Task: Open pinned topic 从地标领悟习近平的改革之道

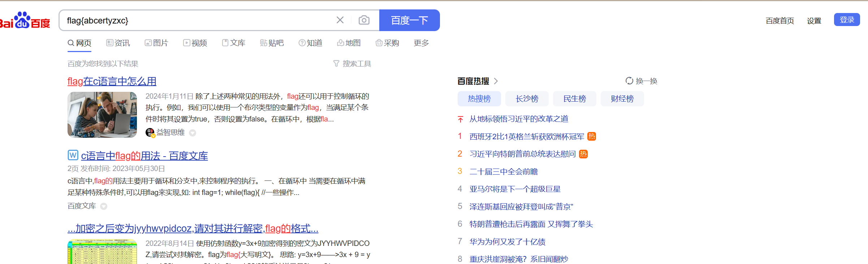Action: tap(519, 119)
